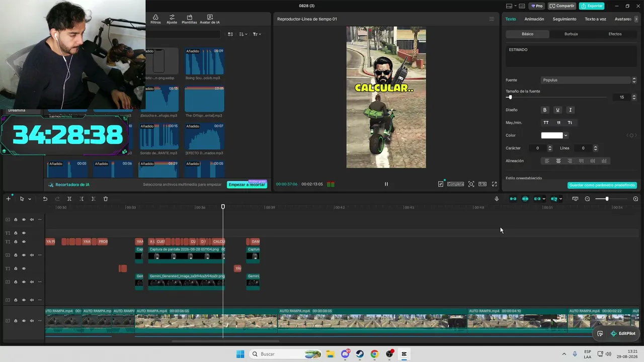Open the Plantillas panel
644x362 pixels.
(189, 19)
